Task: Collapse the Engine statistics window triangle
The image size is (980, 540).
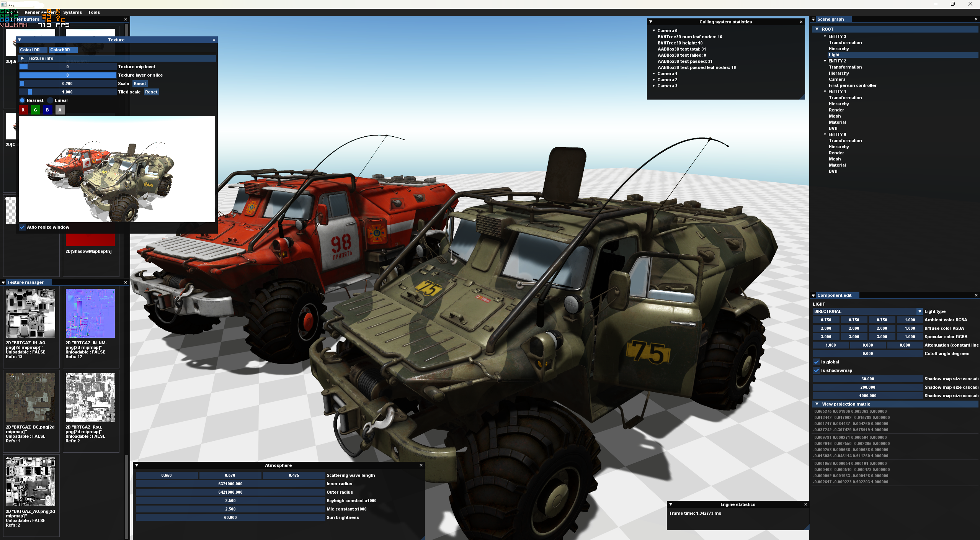Action: [x=671, y=504]
